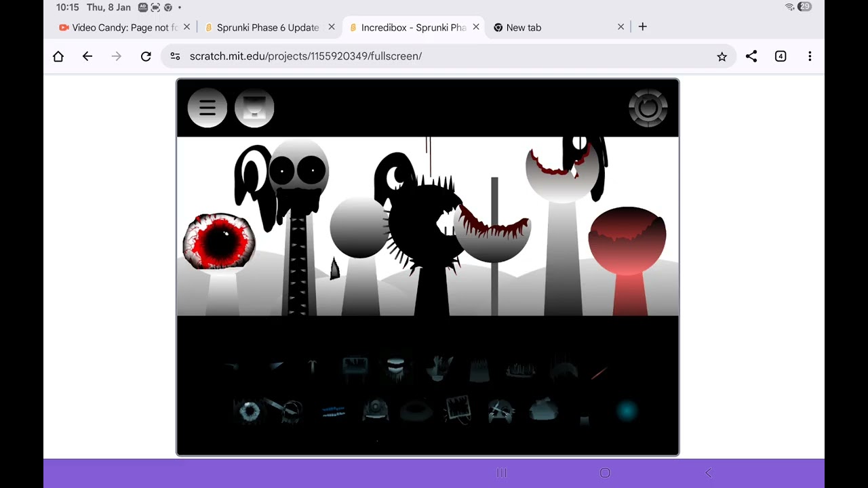Select the bloodshot red eye character

click(219, 242)
